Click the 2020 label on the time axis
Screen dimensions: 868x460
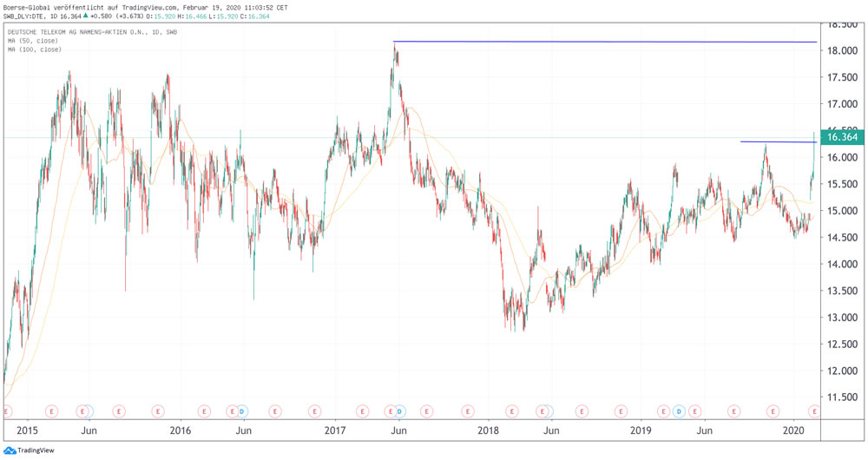[794, 430]
